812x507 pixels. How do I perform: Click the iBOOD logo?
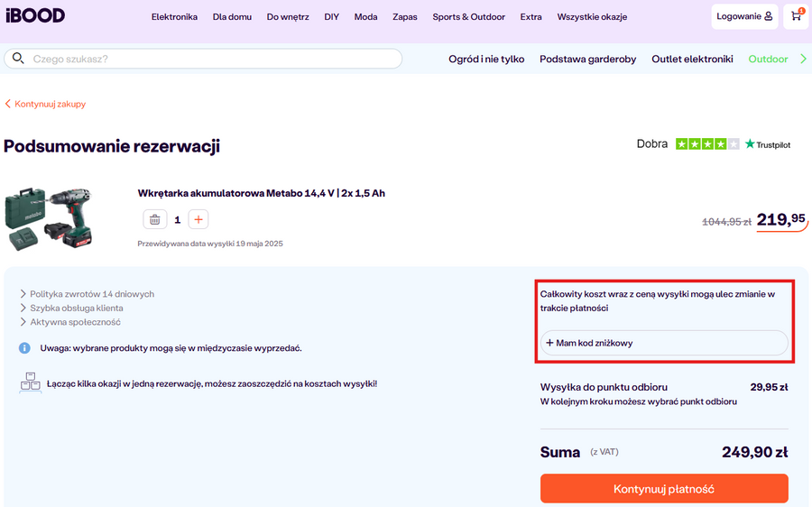34,16
